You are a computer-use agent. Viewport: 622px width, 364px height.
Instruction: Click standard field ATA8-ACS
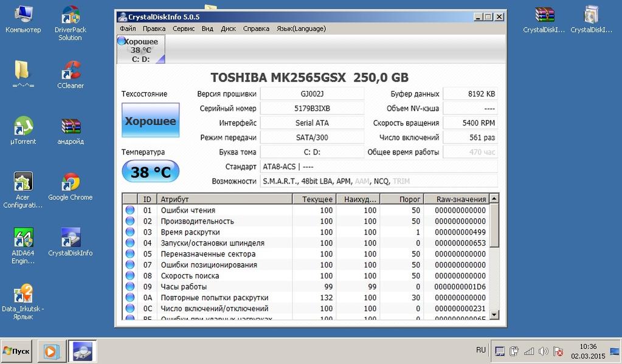pyautogui.click(x=379, y=167)
